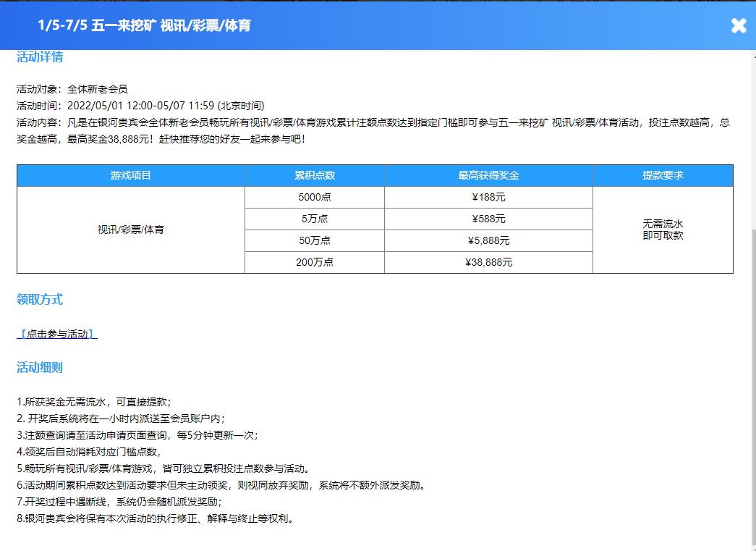Viewport: 756px width, 551px height.
Task: Select the 无需流水即可取款 cell
Action: (x=663, y=230)
